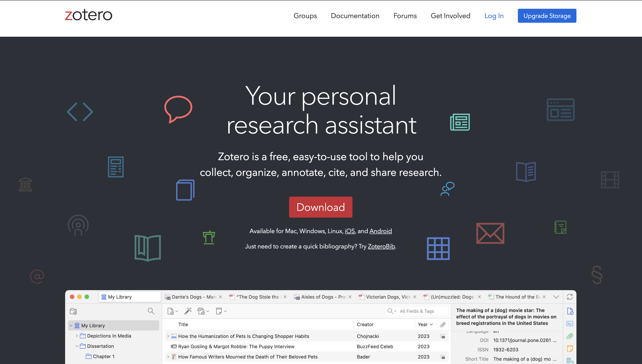Click the red Download button

point(321,207)
